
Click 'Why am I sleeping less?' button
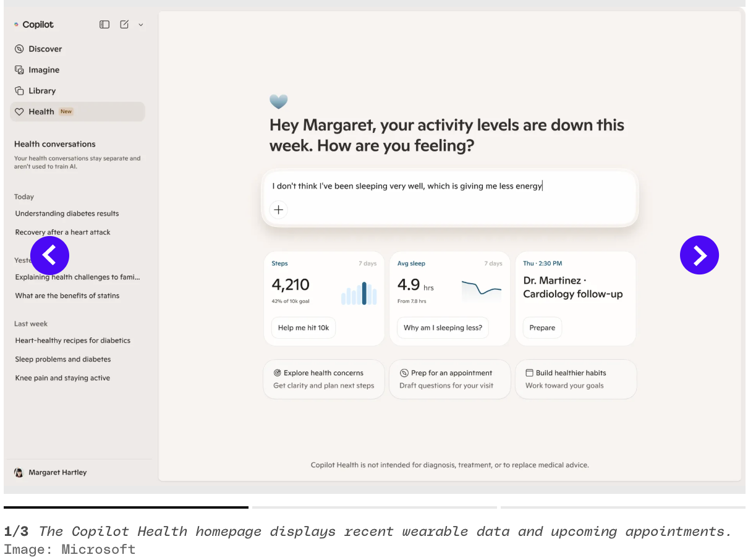pos(443,328)
